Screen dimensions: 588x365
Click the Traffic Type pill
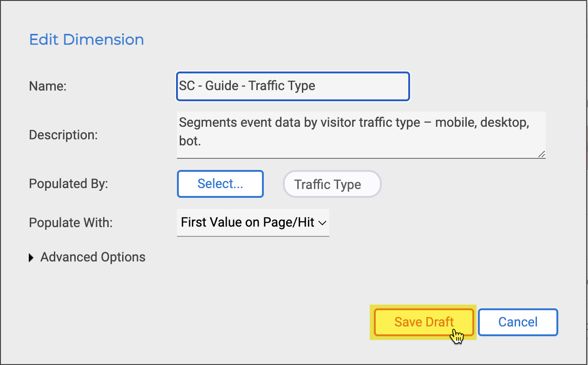332,184
